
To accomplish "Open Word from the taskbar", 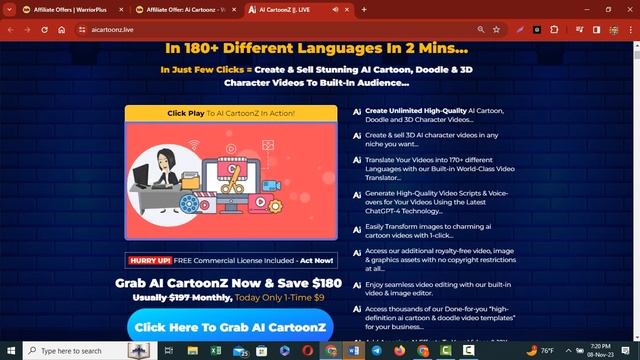I will tap(353, 350).
